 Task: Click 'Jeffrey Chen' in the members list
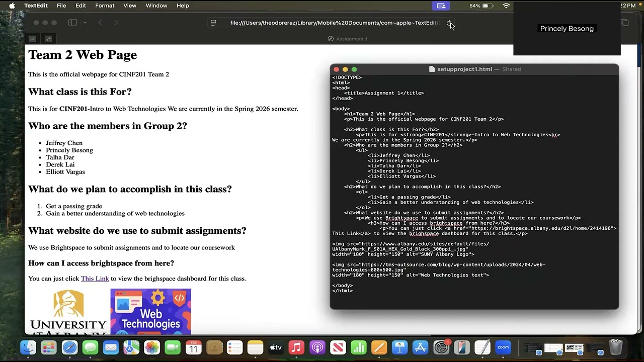click(x=64, y=143)
